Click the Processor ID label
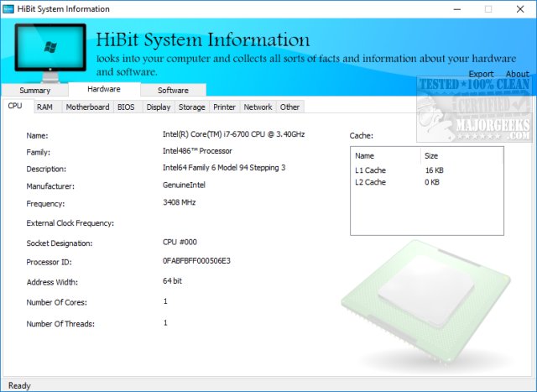Screen dimensions: 537x392 pos(49,263)
